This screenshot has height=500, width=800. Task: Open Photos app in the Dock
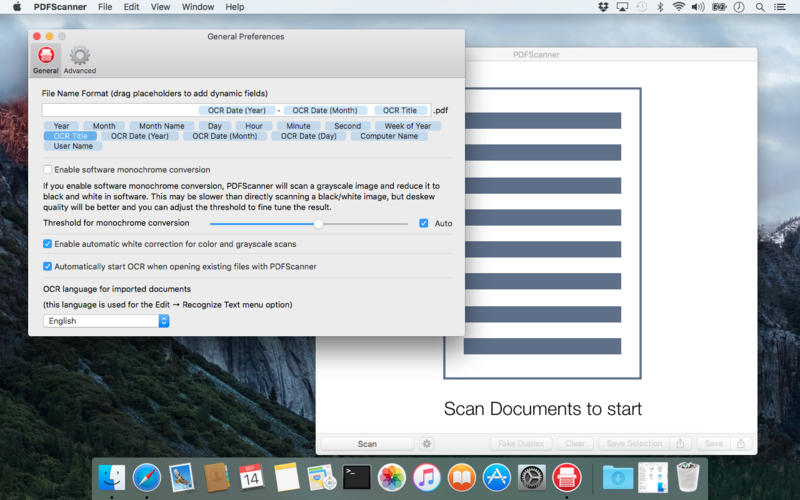click(391, 478)
